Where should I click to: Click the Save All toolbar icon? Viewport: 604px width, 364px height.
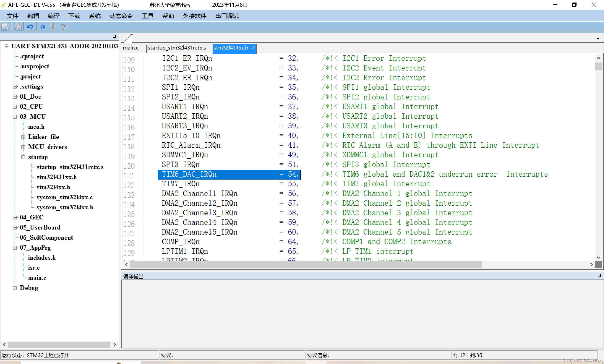click(x=18, y=27)
